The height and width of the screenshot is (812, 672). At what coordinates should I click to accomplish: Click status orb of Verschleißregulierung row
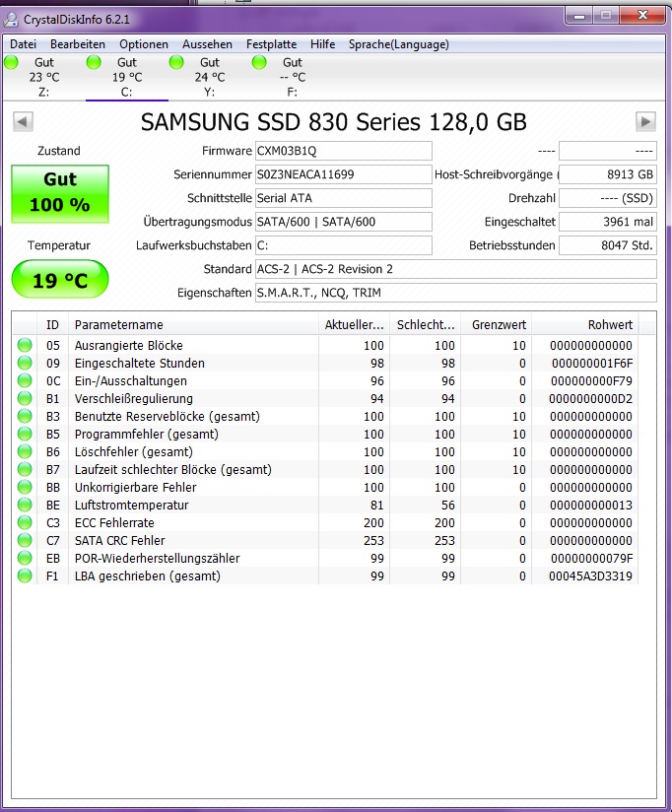point(25,398)
